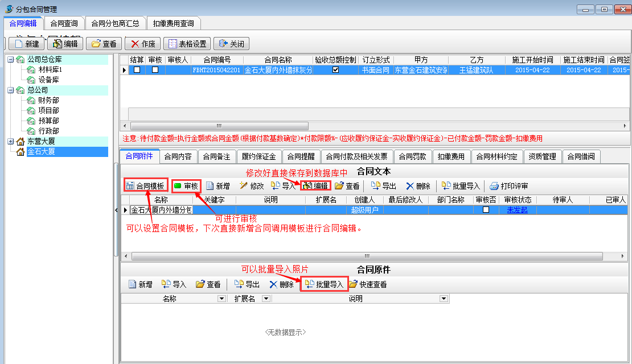632x364 pixels.
Task: Open the 扩展名 column filter dropdown
Action: (266, 299)
